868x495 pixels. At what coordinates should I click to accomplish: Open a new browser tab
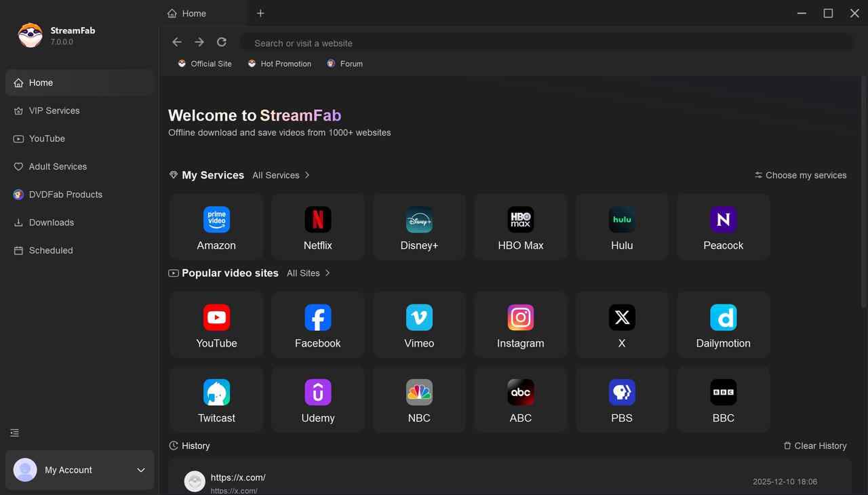coord(260,13)
